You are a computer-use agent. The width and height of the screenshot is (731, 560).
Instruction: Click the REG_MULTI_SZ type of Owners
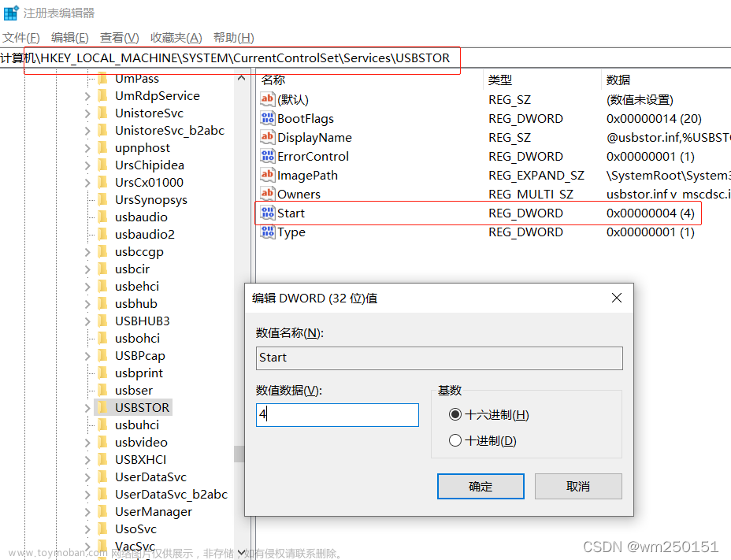pyautogui.click(x=531, y=194)
